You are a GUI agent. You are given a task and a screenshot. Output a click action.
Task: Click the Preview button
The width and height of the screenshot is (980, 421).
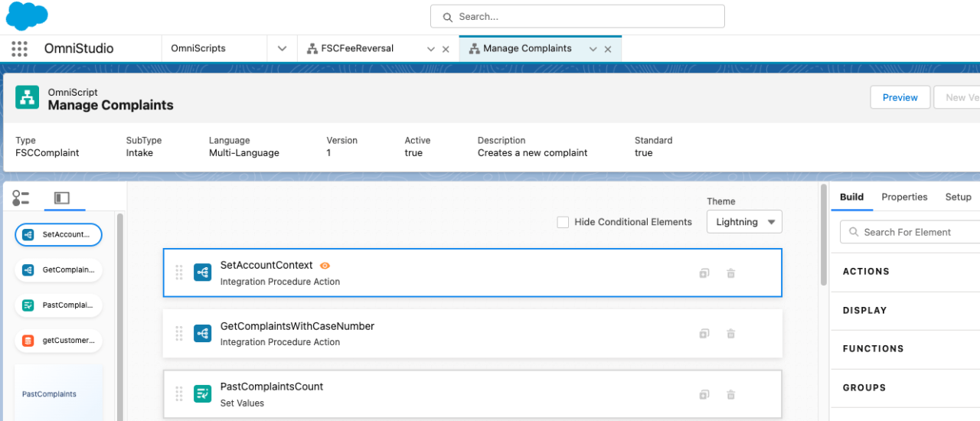(x=900, y=97)
